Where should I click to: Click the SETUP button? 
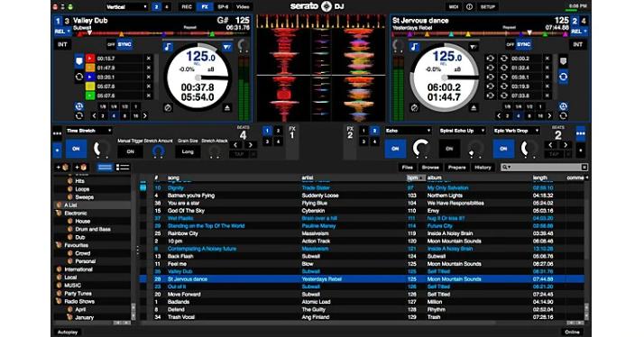[488, 6]
